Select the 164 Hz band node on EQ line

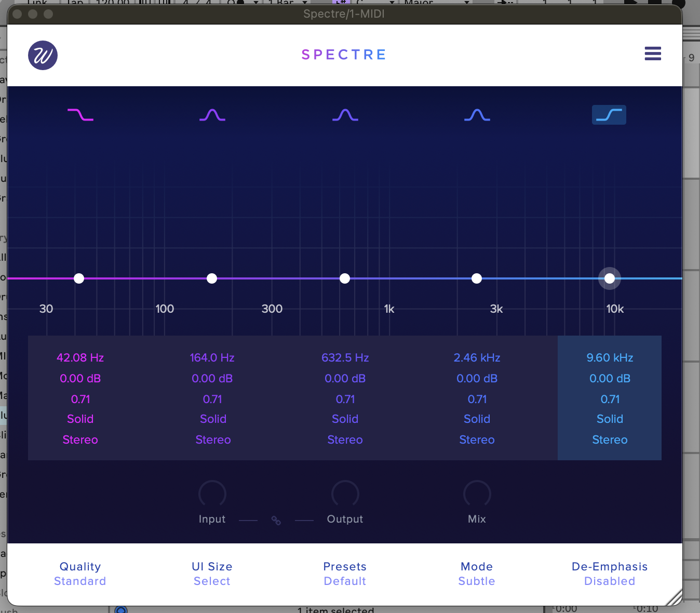(x=212, y=278)
